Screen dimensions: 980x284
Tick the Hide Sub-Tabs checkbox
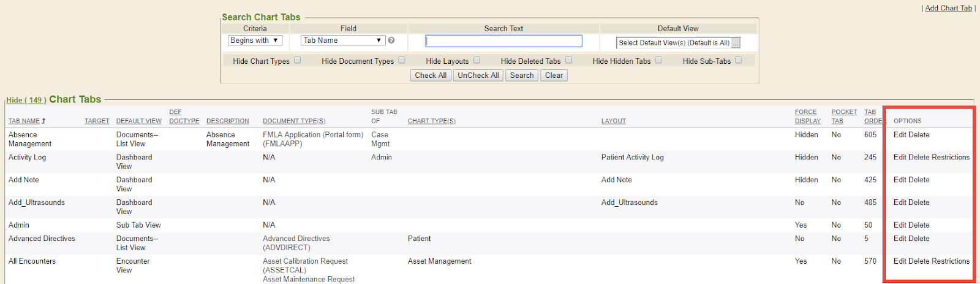[x=739, y=60]
